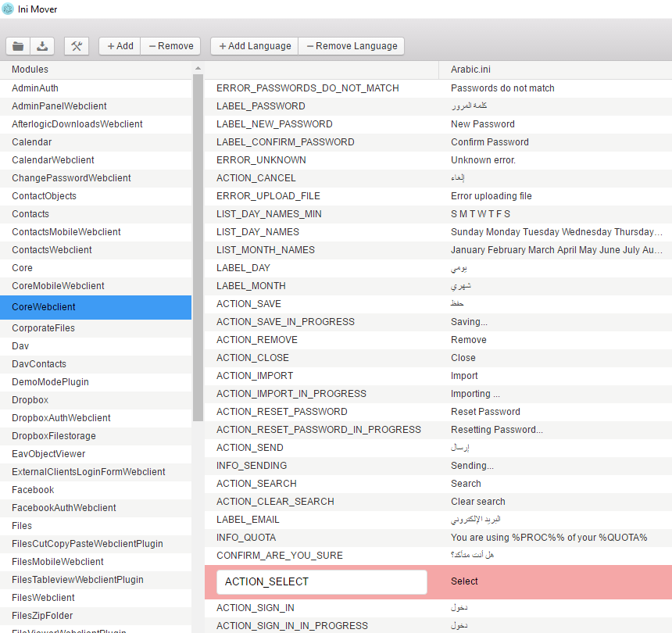Select the CoreWebclient module
This screenshot has height=633, width=672.
pyautogui.click(x=44, y=307)
